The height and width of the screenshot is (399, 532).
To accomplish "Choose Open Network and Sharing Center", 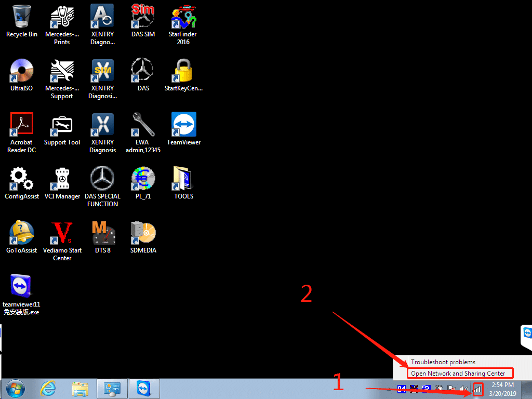I will [x=458, y=373].
